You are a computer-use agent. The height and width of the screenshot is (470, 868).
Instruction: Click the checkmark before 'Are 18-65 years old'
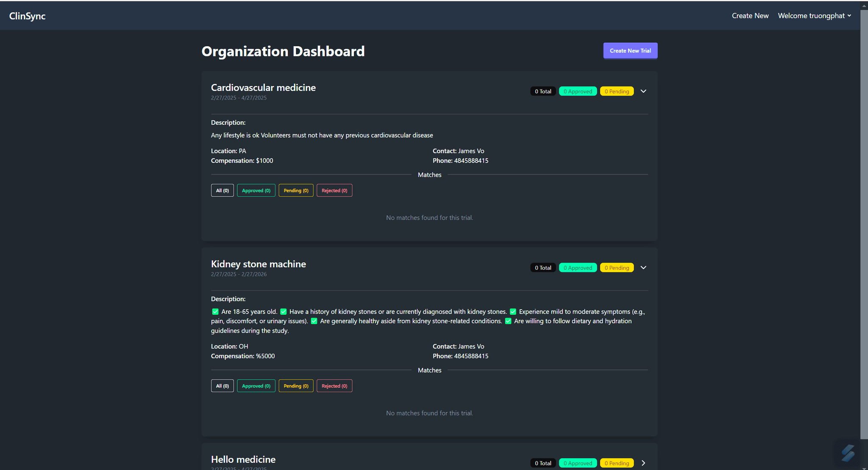point(215,312)
